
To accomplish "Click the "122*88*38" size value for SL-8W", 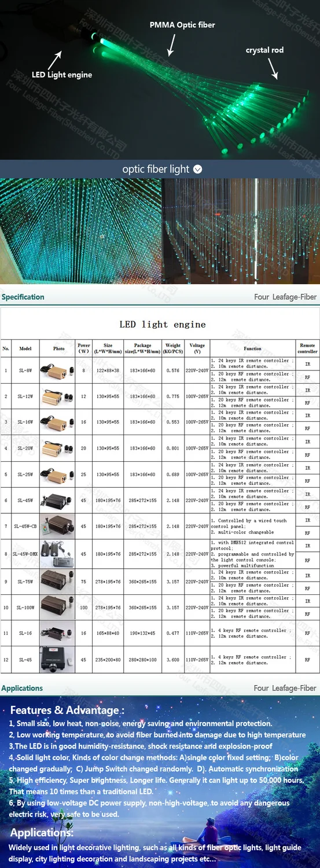I will tap(108, 370).
